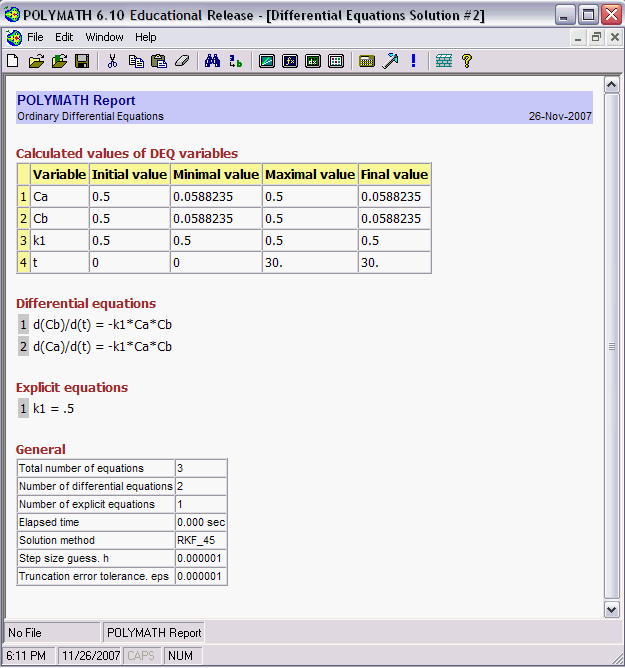
Task: Click the Cut scissors icon
Action: 112,61
